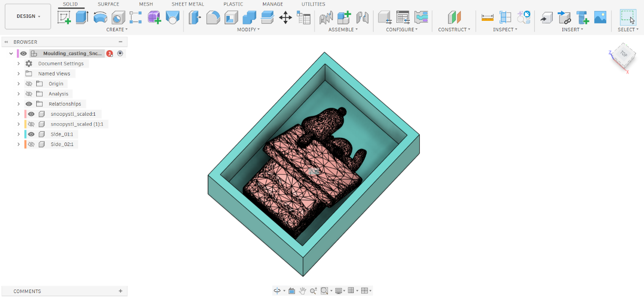Open the DESIGN workspace dropdown
The image size is (644, 298).
(x=28, y=16)
